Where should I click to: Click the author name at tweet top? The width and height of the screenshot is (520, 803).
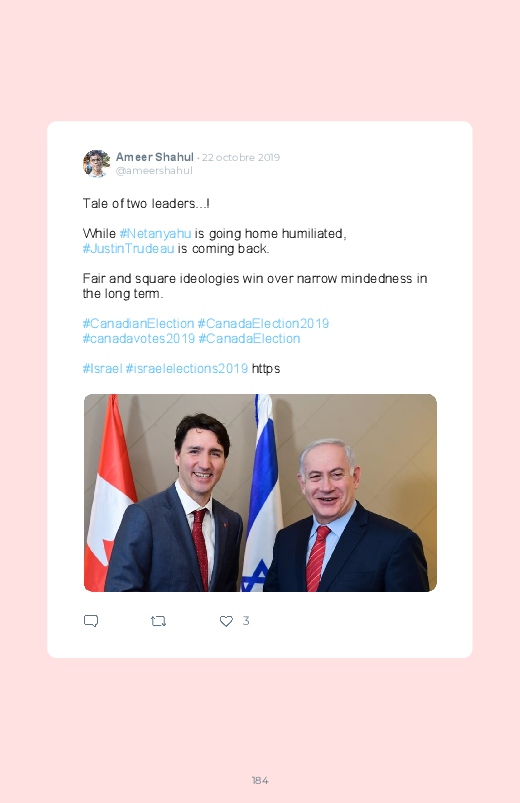(155, 157)
